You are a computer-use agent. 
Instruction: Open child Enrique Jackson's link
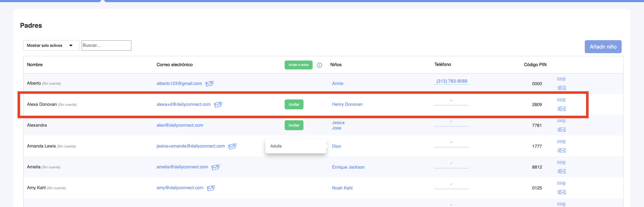tap(348, 167)
